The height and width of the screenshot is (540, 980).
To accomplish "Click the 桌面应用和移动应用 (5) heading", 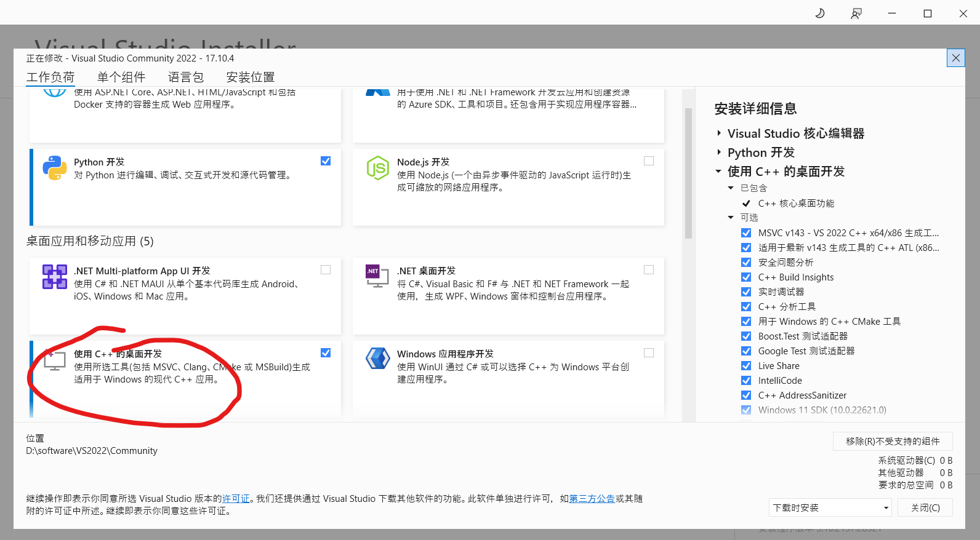I will (x=90, y=241).
